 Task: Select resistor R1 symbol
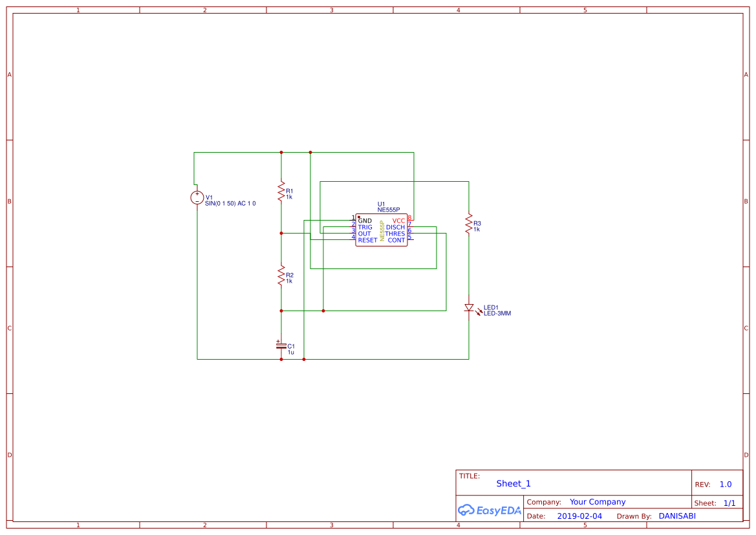[x=281, y=191]
